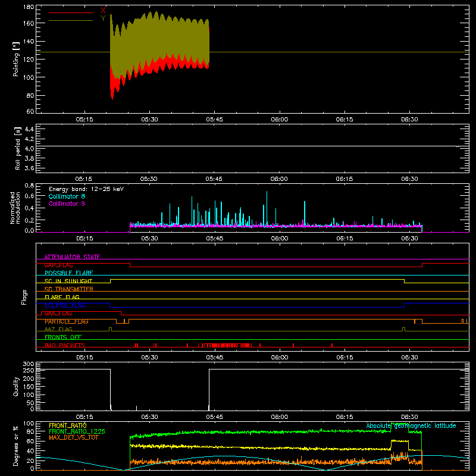Click the Normalized modulation axis title
Viewport: 476px width, 476px height.
point(15,208)
